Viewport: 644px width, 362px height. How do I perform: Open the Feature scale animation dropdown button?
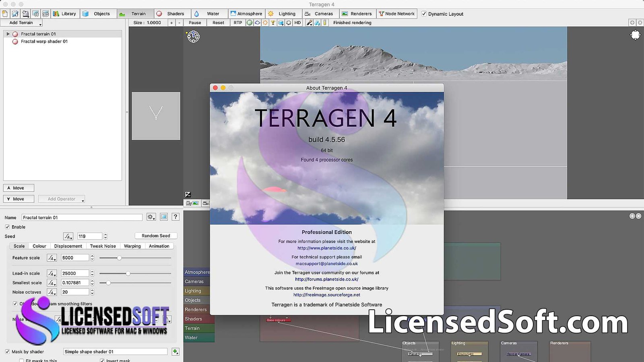tap(52, 258)
